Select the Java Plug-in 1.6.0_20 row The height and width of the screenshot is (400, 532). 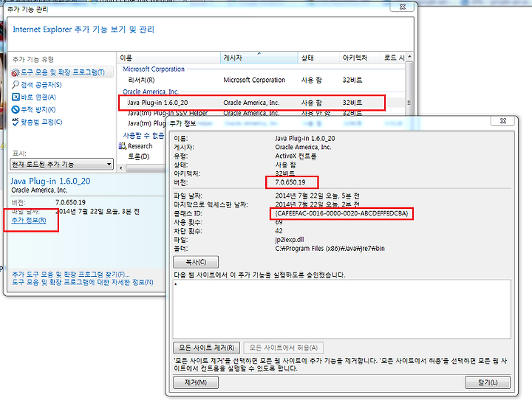coord(262,103)
